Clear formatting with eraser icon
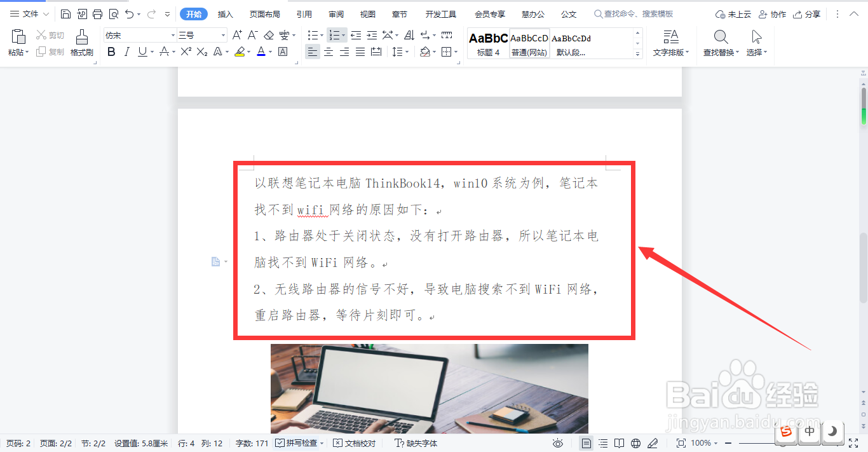The width and height of the screenshot is (868, 452). tap(269, 35)
